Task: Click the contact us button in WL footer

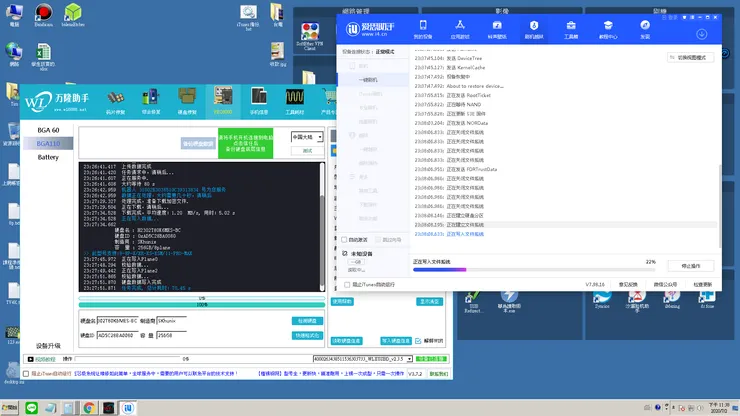Action: pyautogui.click(x=438, y=374)
